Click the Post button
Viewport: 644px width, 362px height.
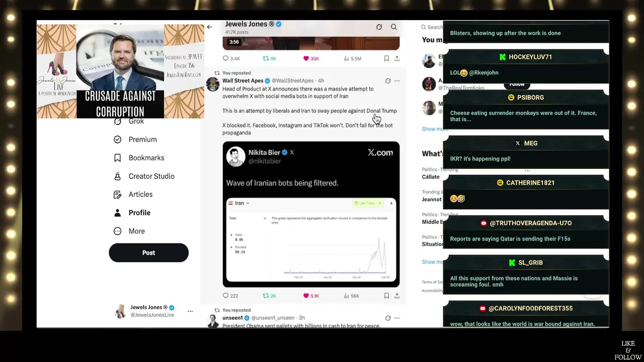tap(148, 253)
